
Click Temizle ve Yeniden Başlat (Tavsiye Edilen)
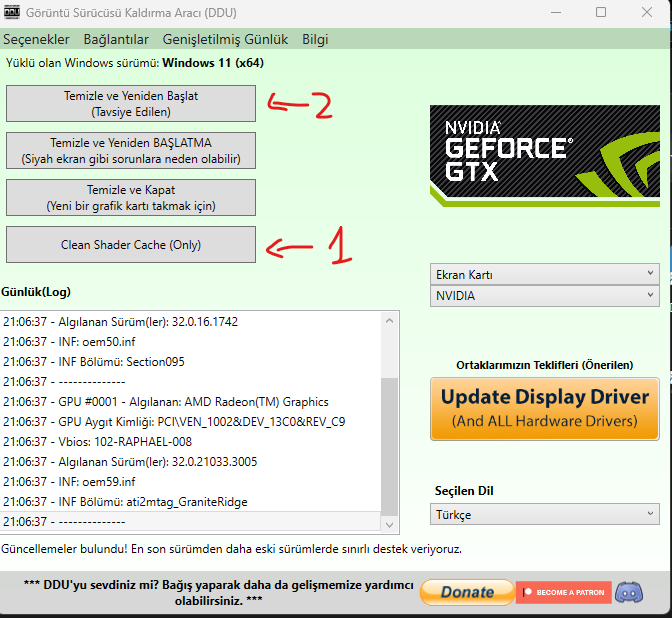tap(131, 104)
